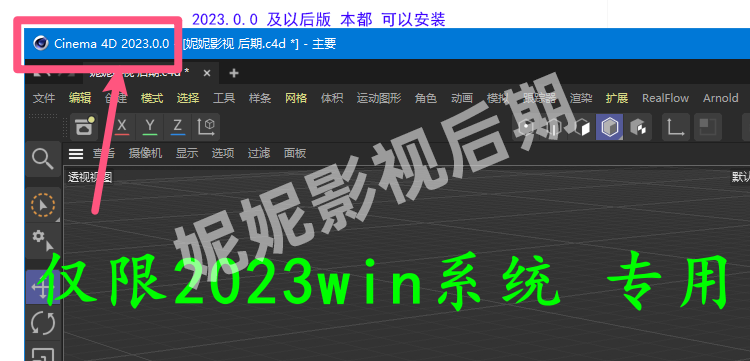Open the viewport hamburger menu
The image size is (750, 361).
76,153
